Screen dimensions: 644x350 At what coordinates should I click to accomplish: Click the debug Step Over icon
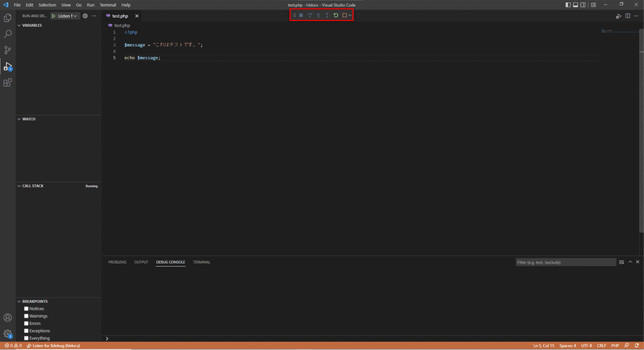(x=310, y=15)
